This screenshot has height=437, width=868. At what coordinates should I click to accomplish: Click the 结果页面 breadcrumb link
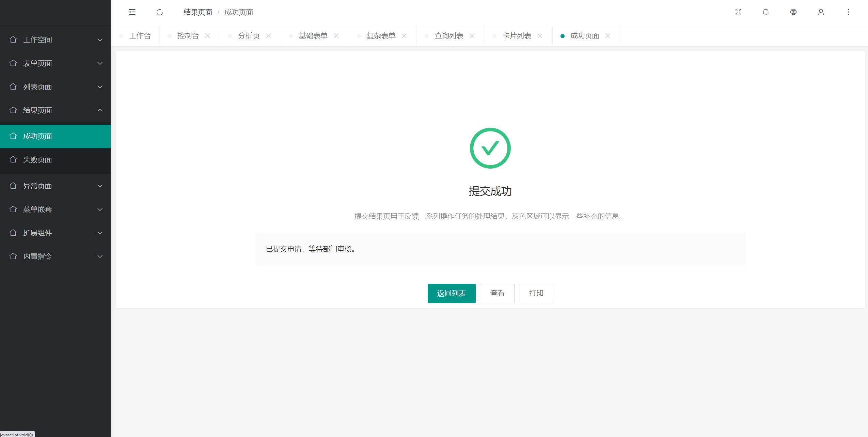coord(198,12)
